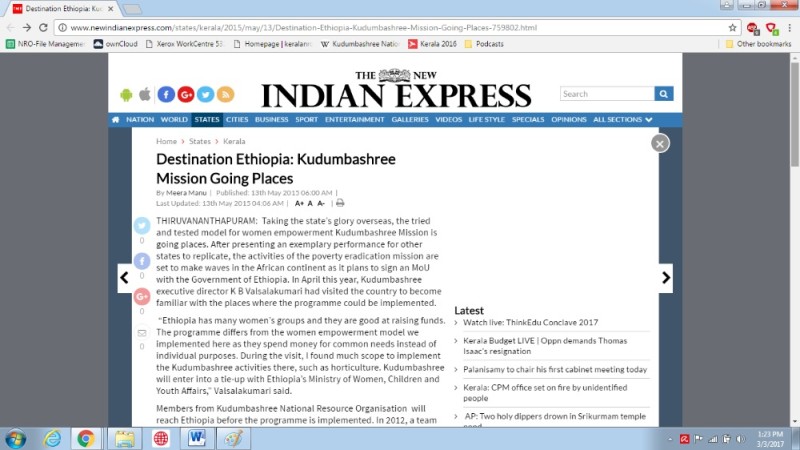This screenshot has width=800, height=450.
Task: Open the Google Plus header icon
Action: pyautogui.click(x=186, y=94)
